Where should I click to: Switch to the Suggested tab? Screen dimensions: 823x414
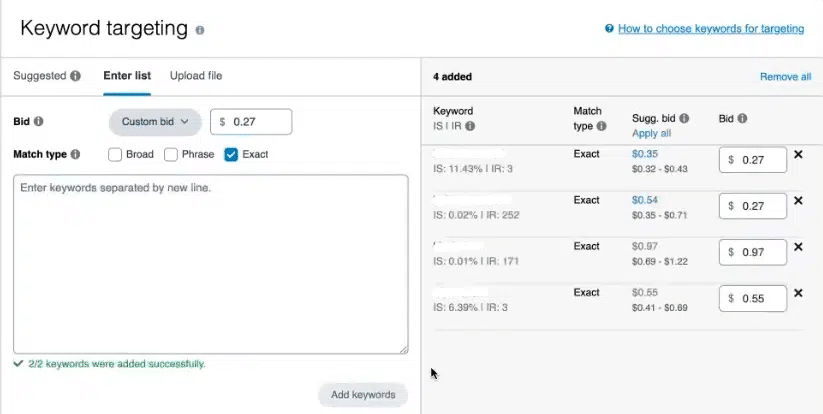[x=39, y=76]
